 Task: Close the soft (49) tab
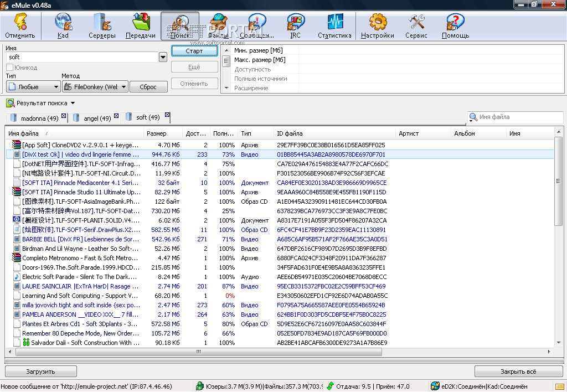point(167,115)
